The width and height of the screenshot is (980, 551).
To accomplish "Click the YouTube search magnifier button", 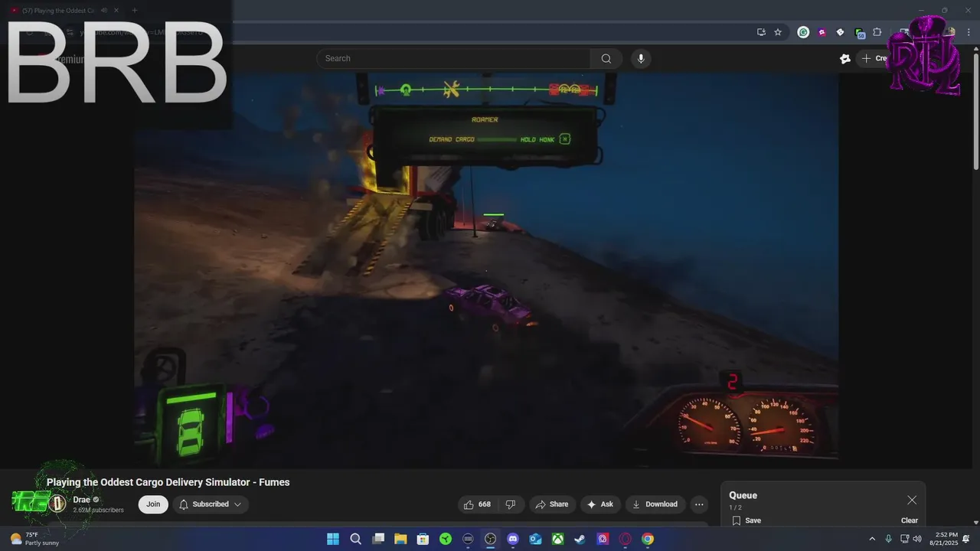I will [606, 59].
